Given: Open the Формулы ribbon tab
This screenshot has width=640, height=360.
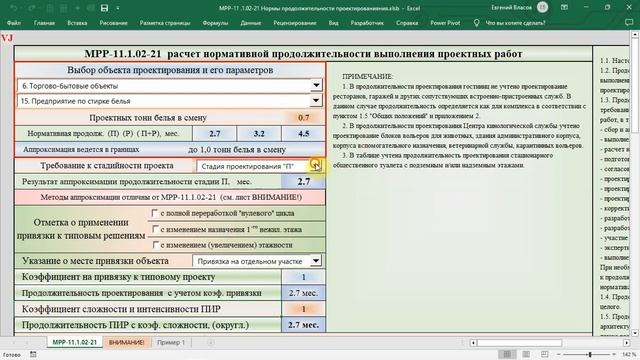Looking at the screenshot, I should click(x=215, y=23).
